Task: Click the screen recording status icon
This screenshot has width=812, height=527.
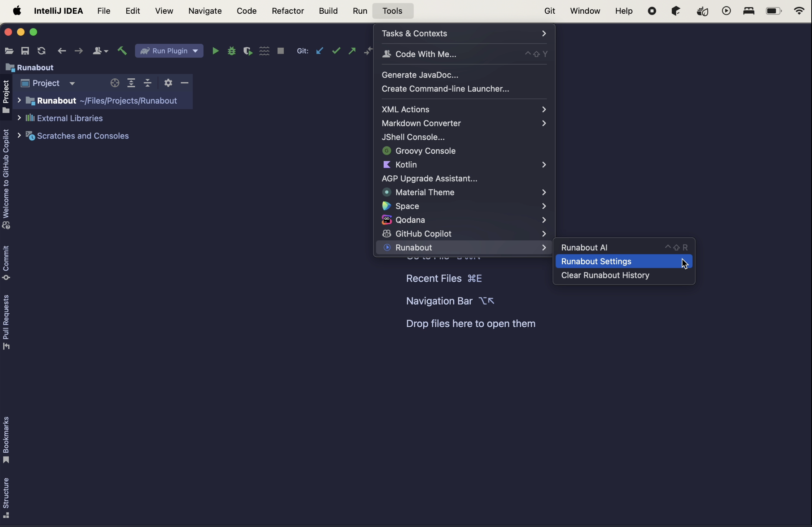Action: click(x=652, y=11)
